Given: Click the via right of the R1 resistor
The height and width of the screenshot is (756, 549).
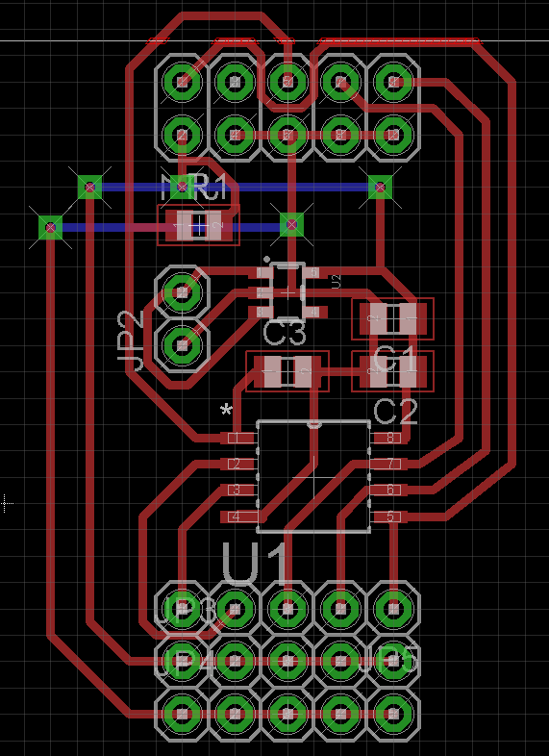Looking at the screenshot, I should (291, 224).
